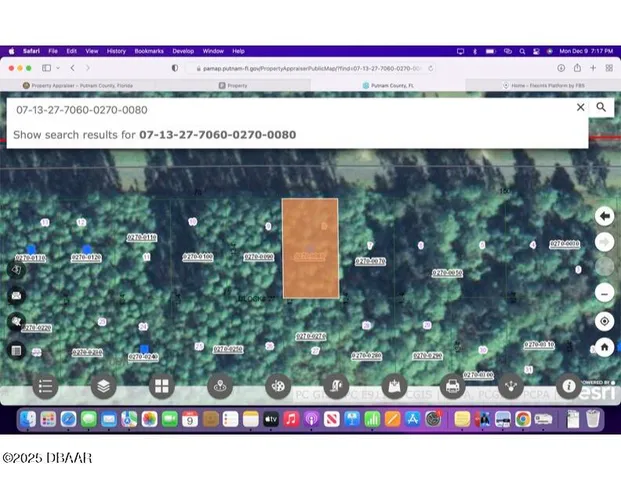Open the legend list tool
621x480 pixels.
point(45,385)
